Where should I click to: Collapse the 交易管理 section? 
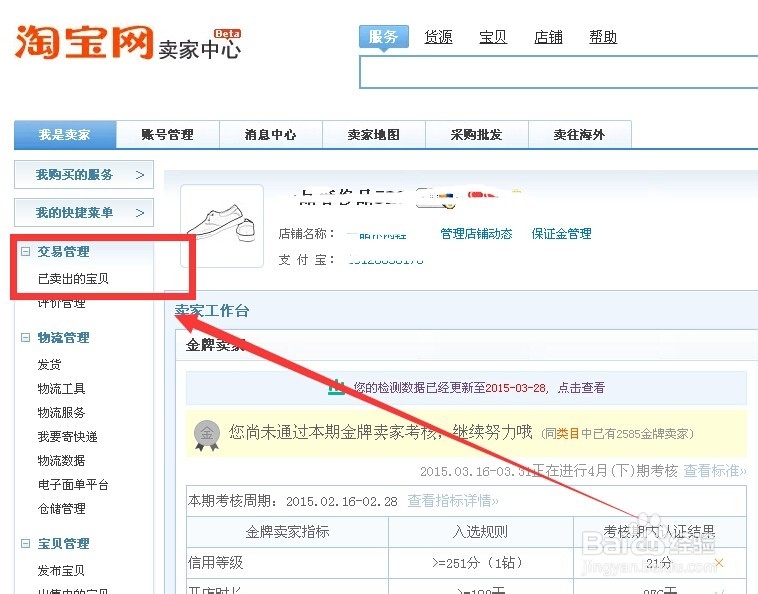tap(26, 251)
